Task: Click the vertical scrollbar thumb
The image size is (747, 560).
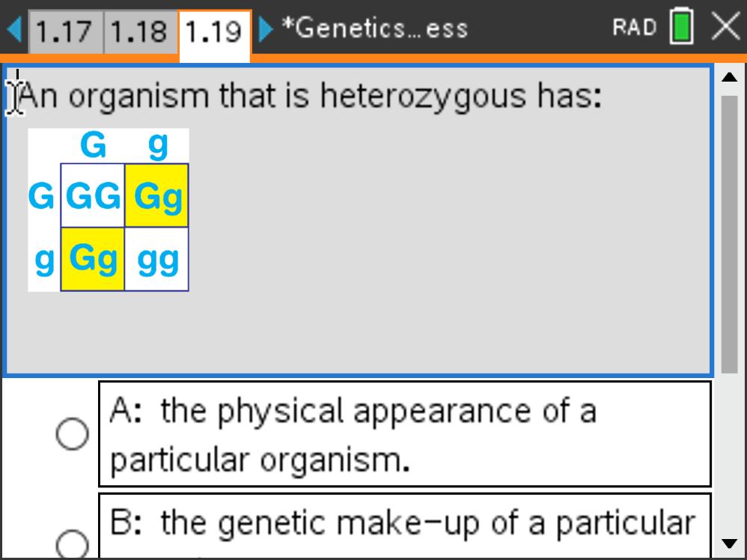Action: [x=729, y=232]
